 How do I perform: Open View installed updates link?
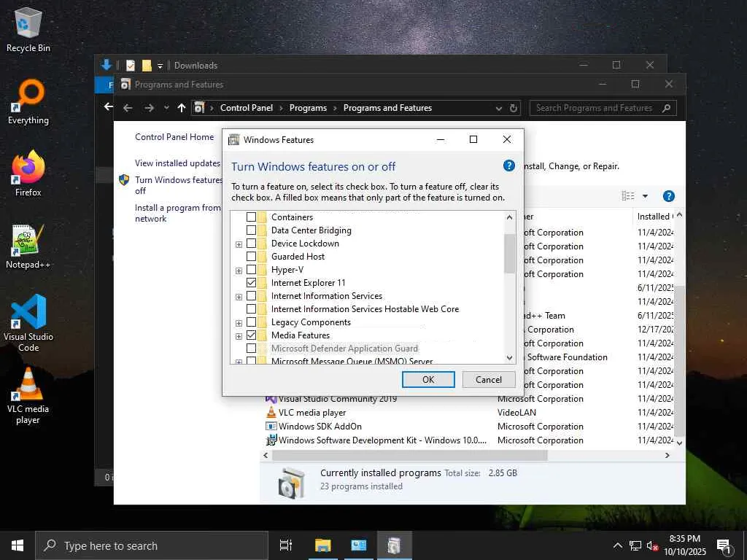coord(178,163)
